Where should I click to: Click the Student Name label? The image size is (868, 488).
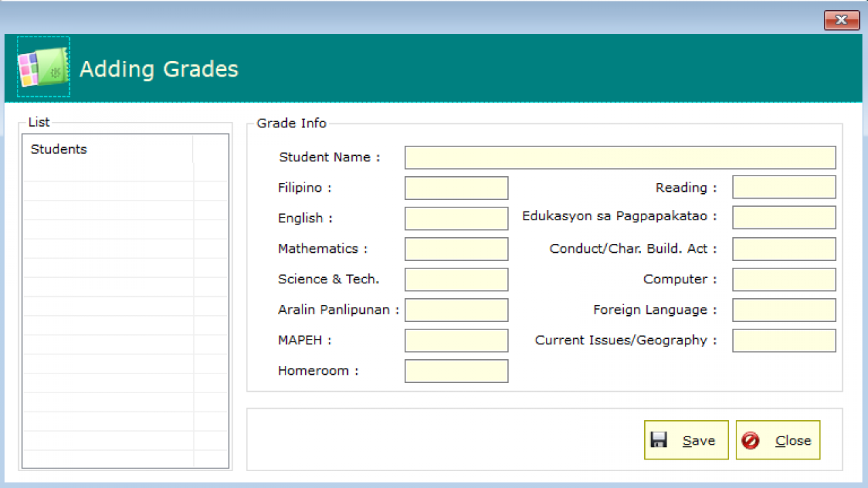point(330,157)
